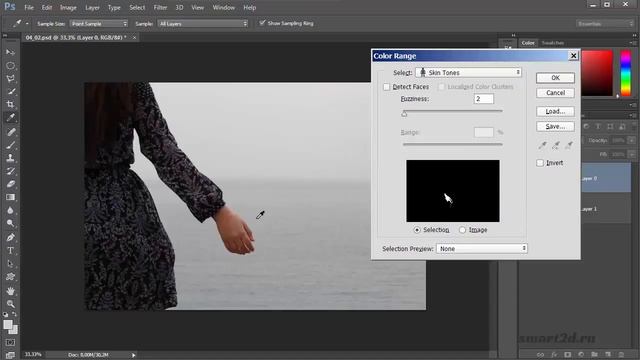The height and width of the screenshot is (360, 640).
Task: Change screen mode icon at toolbox bottom
Action: [11, 355]
